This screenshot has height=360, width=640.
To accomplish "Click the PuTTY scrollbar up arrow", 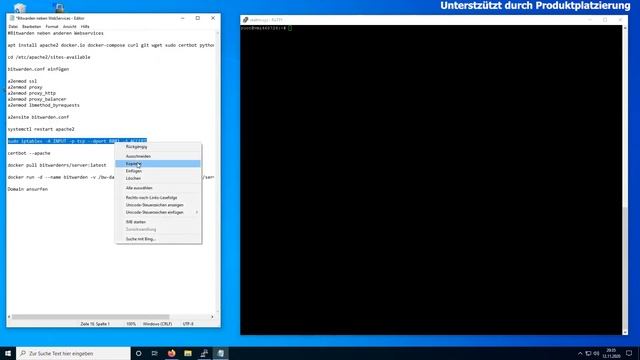I will [625, 28].
